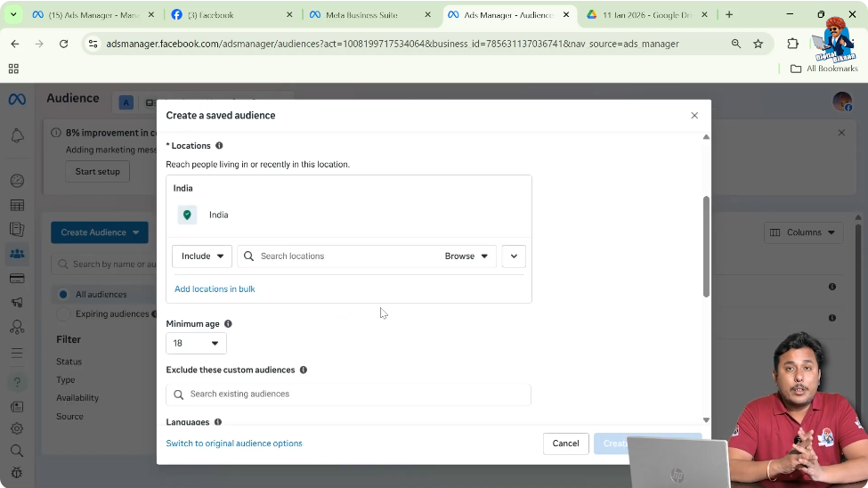The image size is (868, 488).
Task: Click Switch to original audience options link
Action: [234, 443]
